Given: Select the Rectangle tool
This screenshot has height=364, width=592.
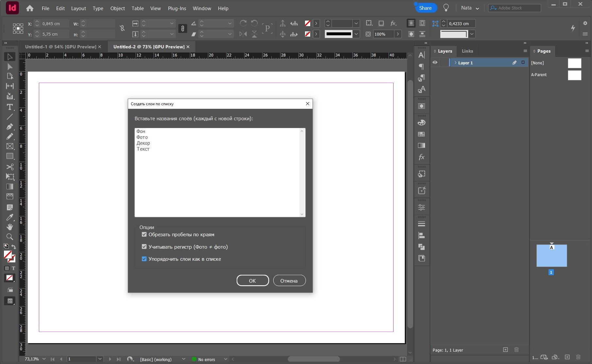Looking at the screenshot, I should (x=10, y=156).
